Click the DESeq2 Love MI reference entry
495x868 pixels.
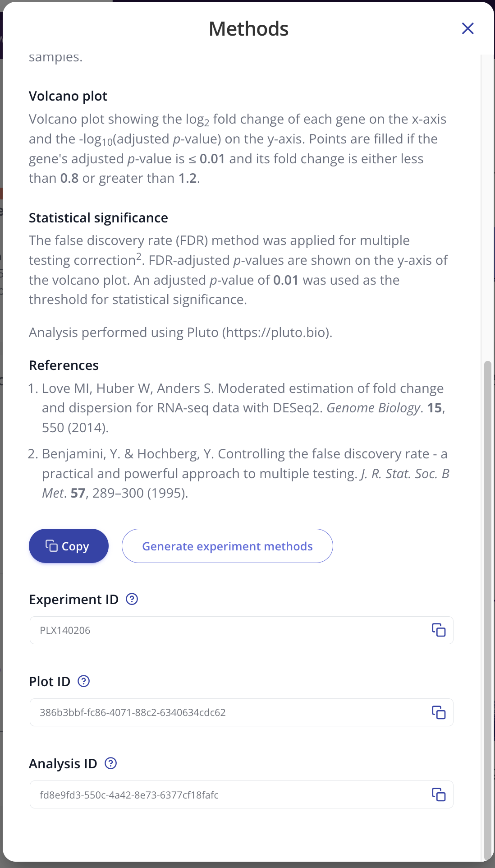point(243,408)
